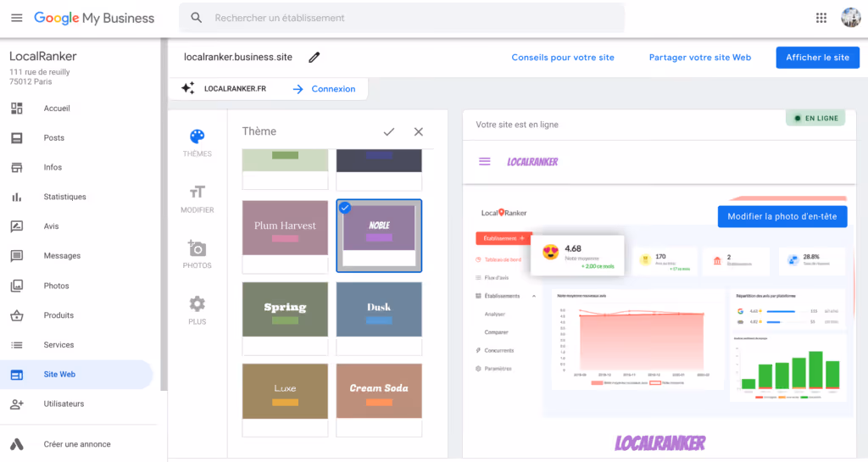This screenshot has width=868, height=462.
Task: Click the Messages chat icon
Action: (17, 256)
